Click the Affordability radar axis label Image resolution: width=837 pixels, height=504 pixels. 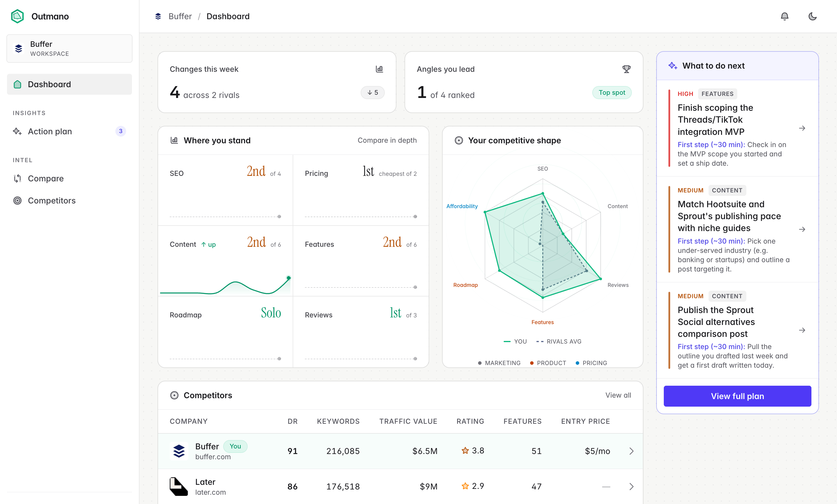tap(462, 206)
